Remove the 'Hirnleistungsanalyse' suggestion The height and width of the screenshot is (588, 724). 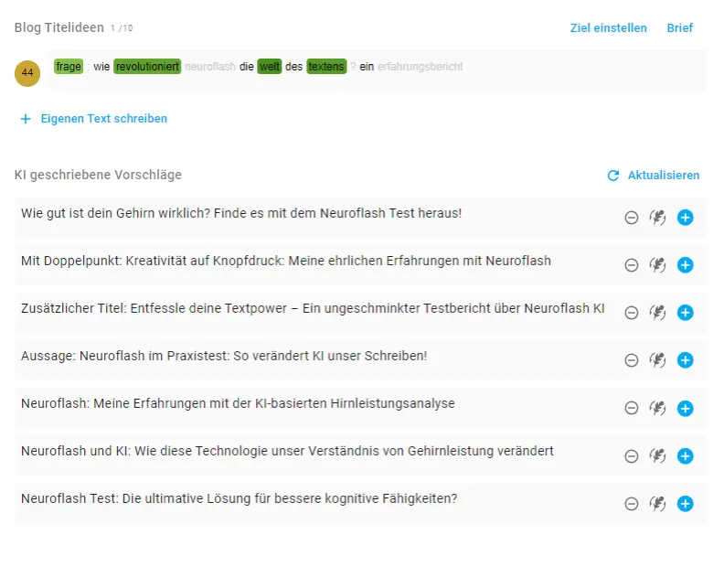(631, 409)
